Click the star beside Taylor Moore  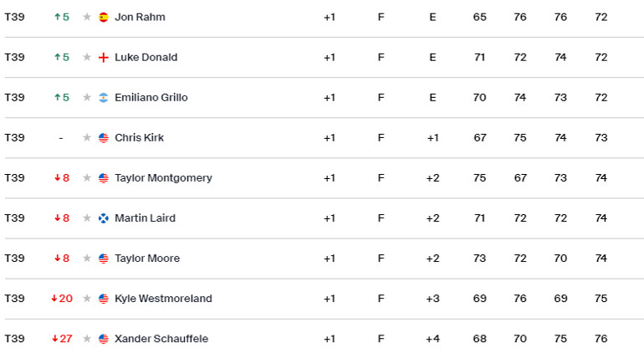point(87,258)
